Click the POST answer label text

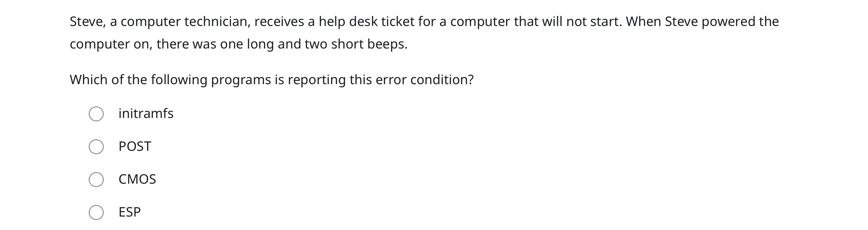pos(135,147)
